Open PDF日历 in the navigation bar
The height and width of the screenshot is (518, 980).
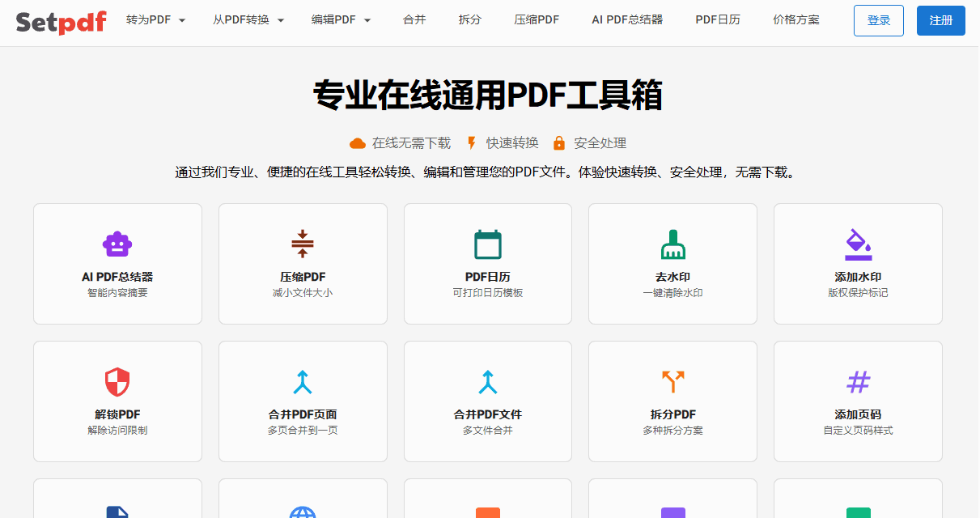(x=718, y=20)
